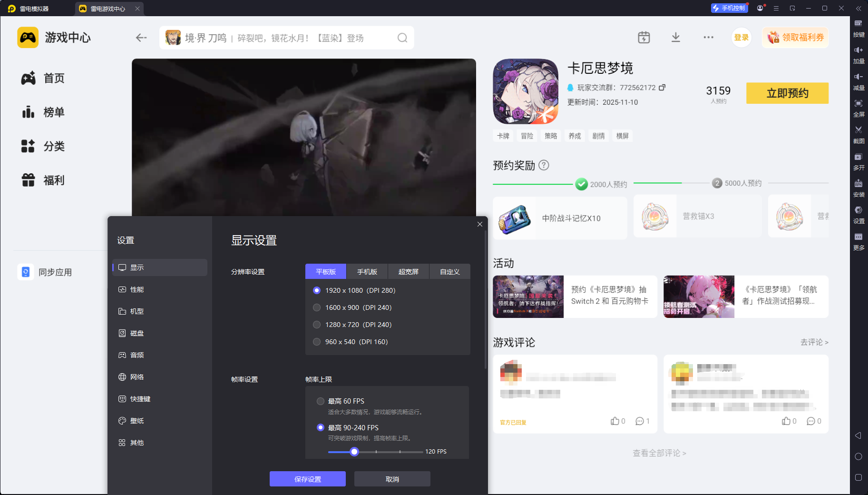Copy the player group number 772562172

(x=662, y=88)
